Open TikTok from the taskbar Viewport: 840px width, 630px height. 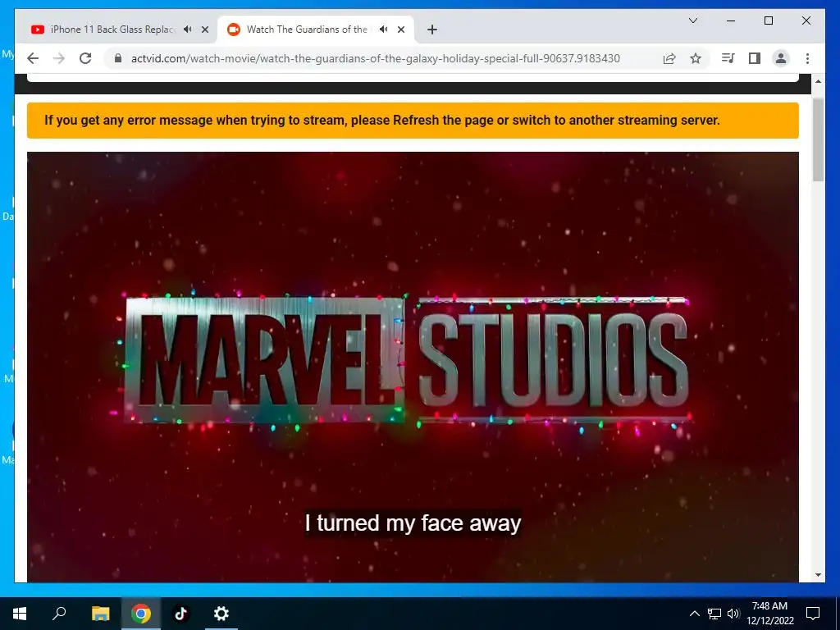coord(181,614)
